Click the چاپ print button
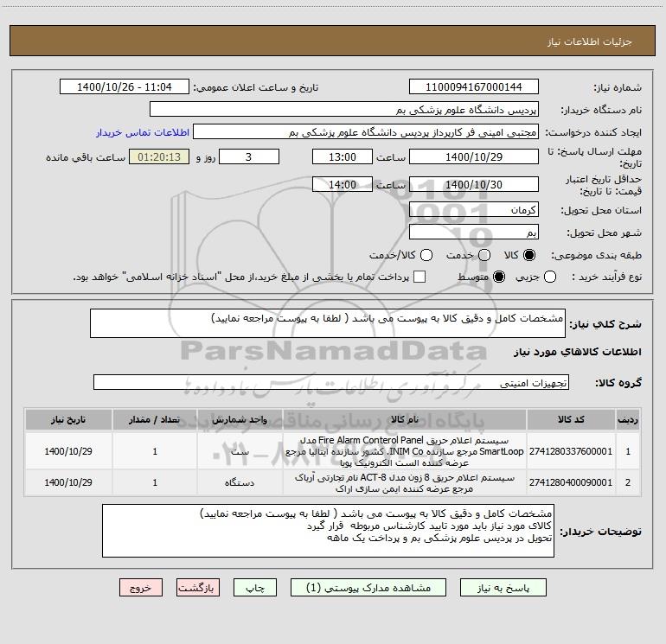 pyautogui.click(x=255, y=588)
